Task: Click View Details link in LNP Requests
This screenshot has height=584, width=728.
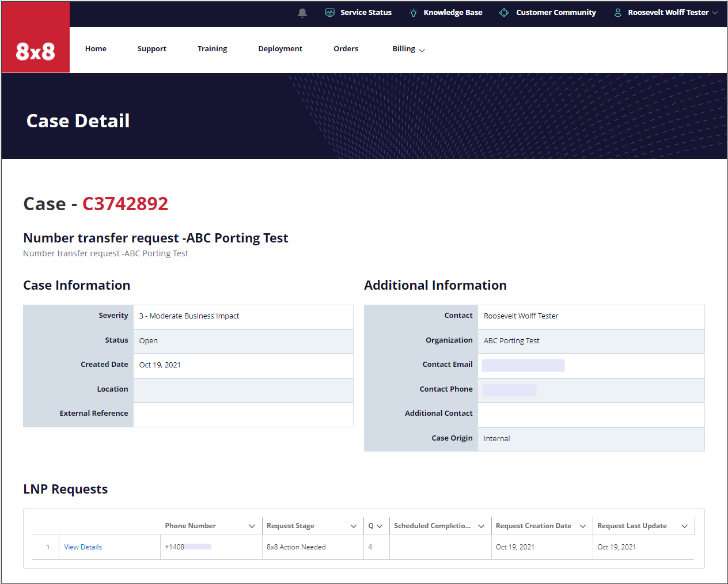Action: [x=83, y=547]
